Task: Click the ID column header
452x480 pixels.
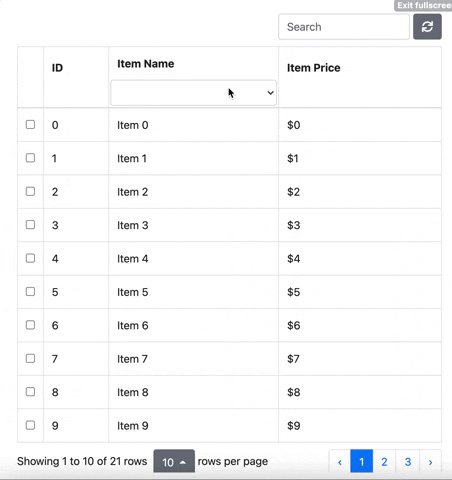Action: (57, 68)
